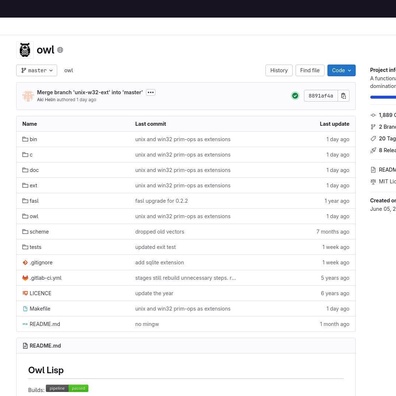This screenshot has height=396, width=396.
Task: Open README.md link in the readme header
Action: pos(45,346)
